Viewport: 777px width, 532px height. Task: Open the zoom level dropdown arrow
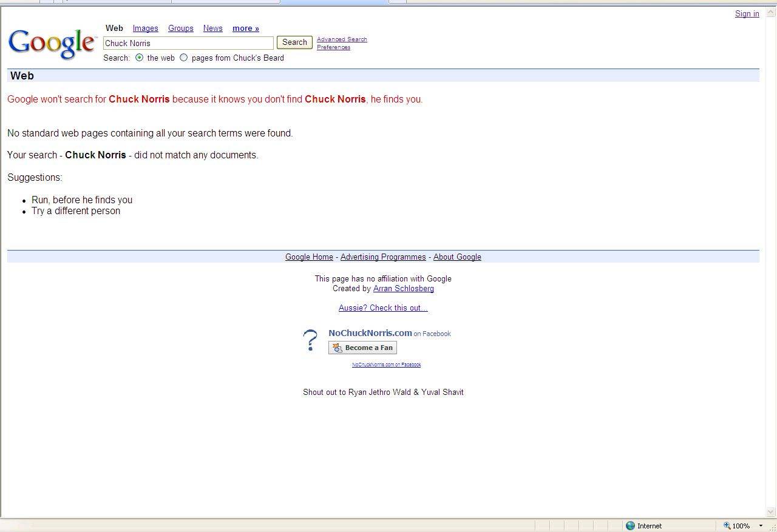761,526
